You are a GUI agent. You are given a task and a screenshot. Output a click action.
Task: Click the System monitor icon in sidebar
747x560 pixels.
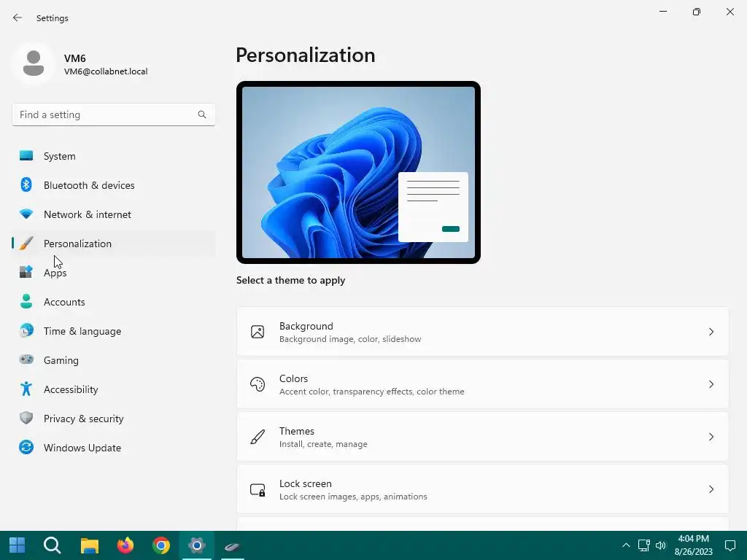tap(26, 156)
